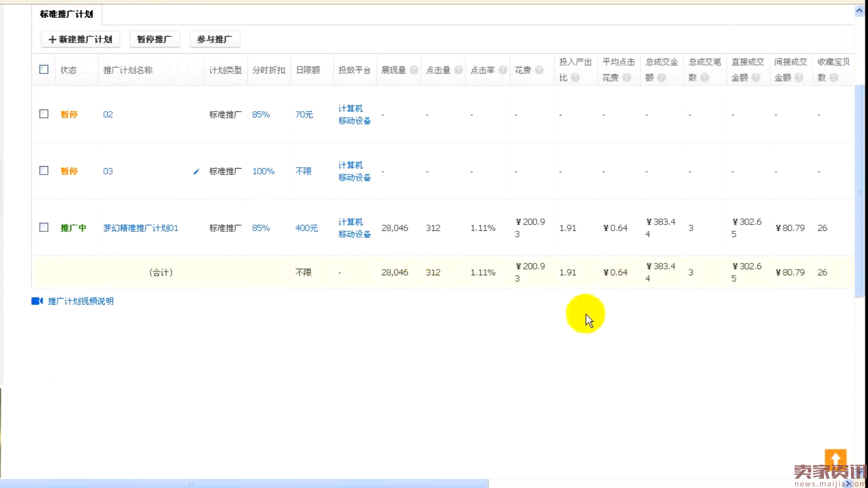The height and width of the screenshot is (488, 868).
Task: Click ¥80.79 in the 合计 row
Action: (x=790, y=272)
